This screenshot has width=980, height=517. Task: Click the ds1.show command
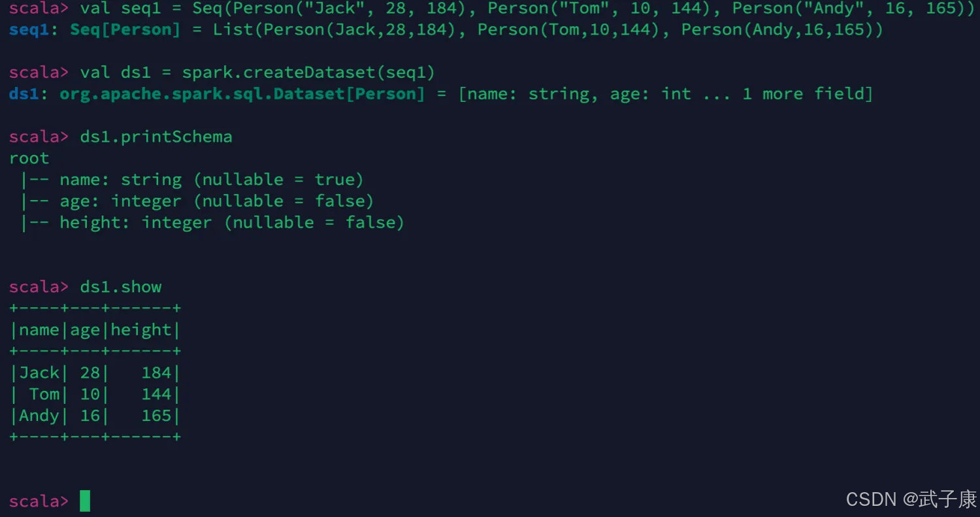click(121, 287)
